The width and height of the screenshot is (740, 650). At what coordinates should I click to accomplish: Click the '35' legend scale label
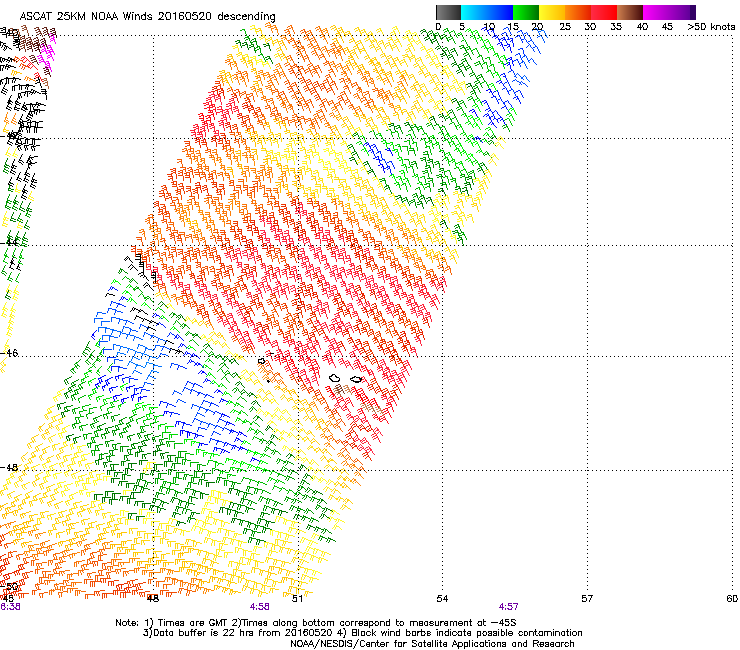point(616,26)
